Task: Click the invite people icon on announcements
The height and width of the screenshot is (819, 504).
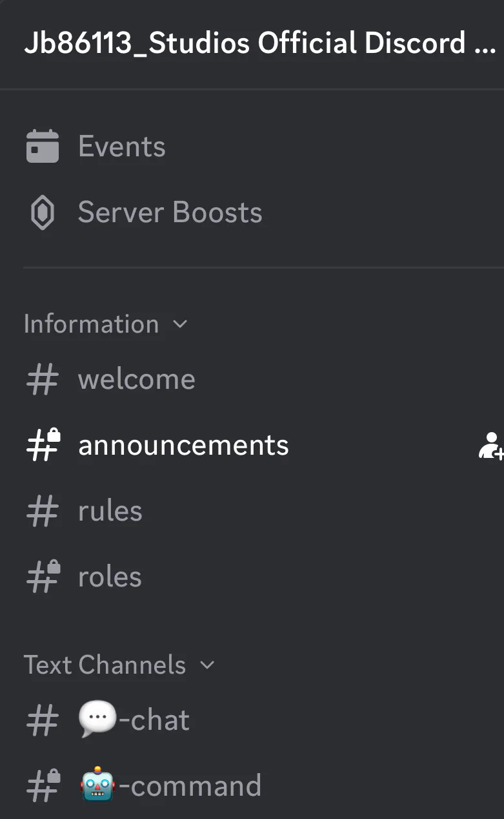Action: click(x=491, y=446)
